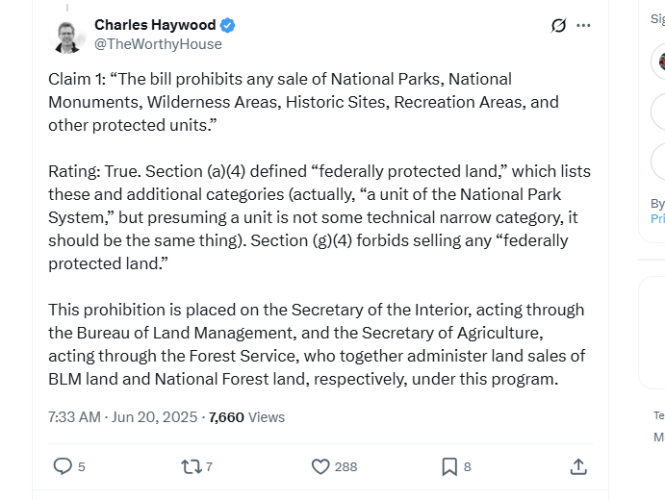The height and width of the screenshot is (500, 665).
Task: Bookmark this post by Charles Haywood
Action: 449,466
